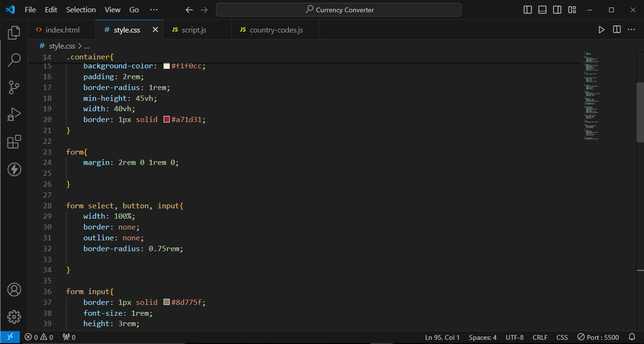Show errors count in status bar
Image resolution: width=644 pixels, height=344 pixels.
(32, 337)
